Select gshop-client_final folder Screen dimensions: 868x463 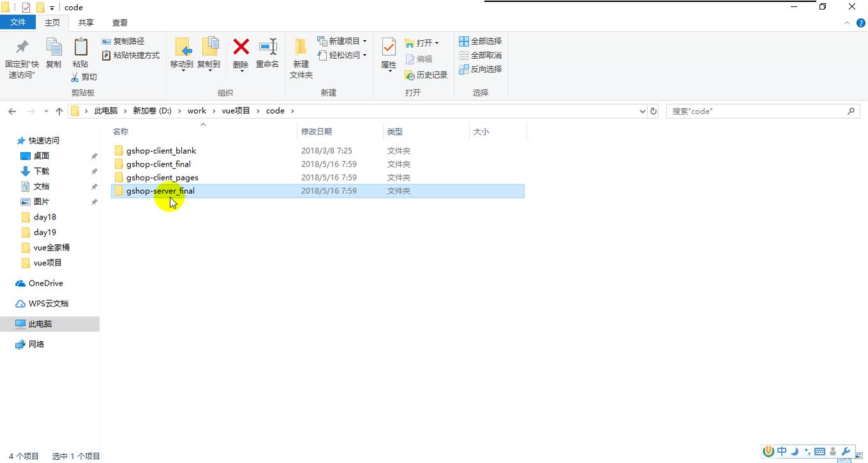318,164
